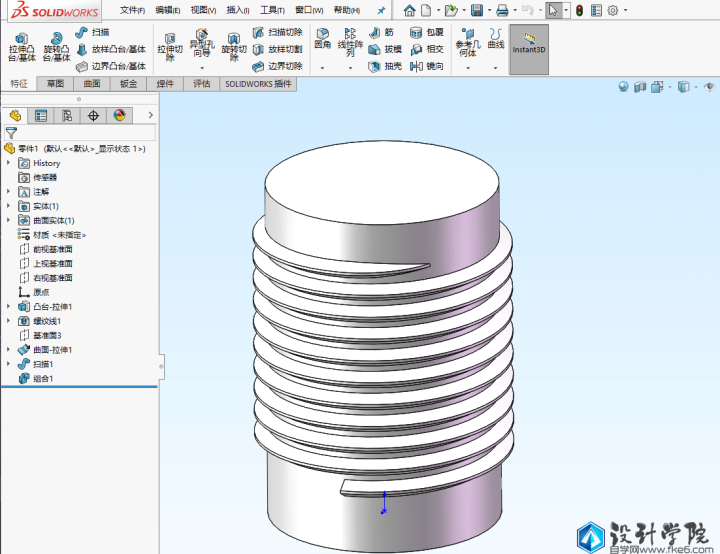Image resolution: width=720 pixels, height=554 pixels.
Task: Open the ConfigurationManager tab icon
Action: point(67,115)
